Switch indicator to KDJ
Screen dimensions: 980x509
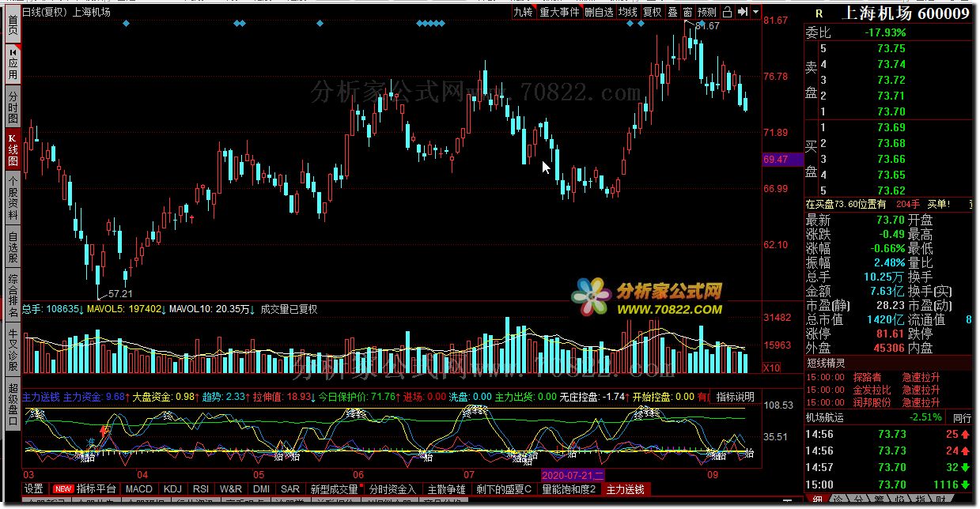point(172,489)
